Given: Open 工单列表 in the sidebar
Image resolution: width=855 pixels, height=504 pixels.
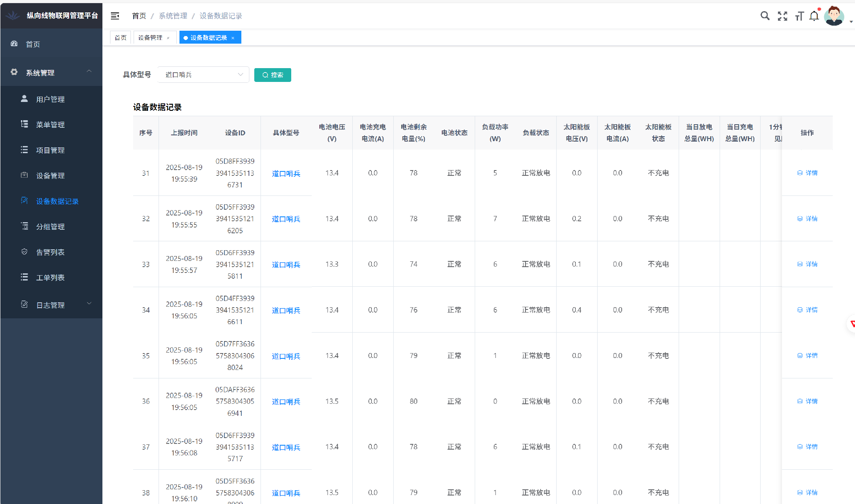Looking at the screenshot, I should coord(50,277).
